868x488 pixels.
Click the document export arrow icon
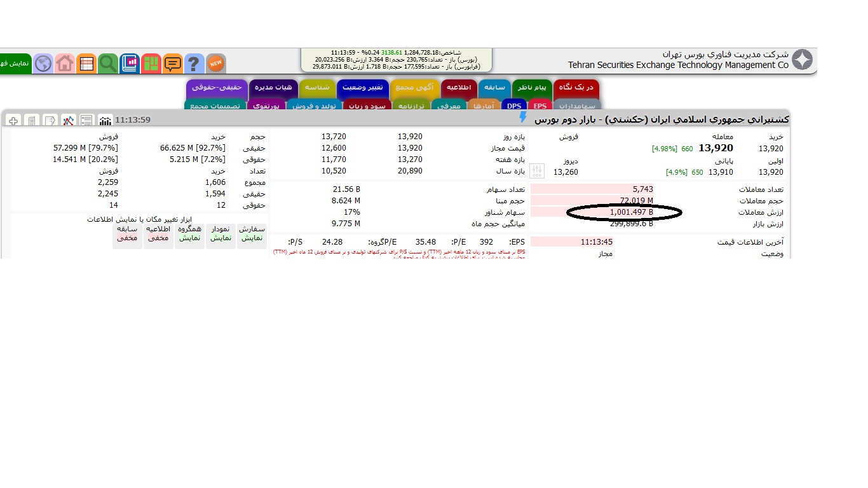coord(50,120)
